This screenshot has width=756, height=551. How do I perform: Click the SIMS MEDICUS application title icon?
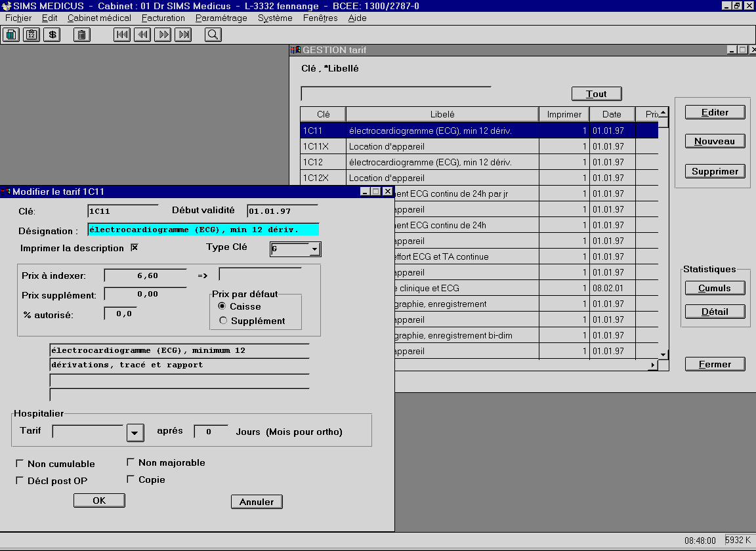[6, 6]
